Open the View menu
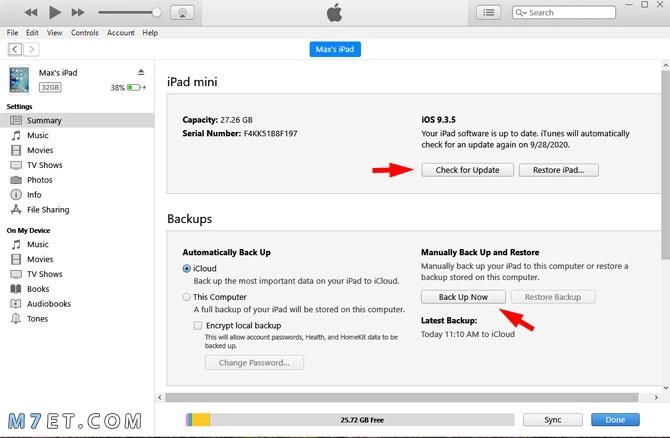 tap(55, 32)
